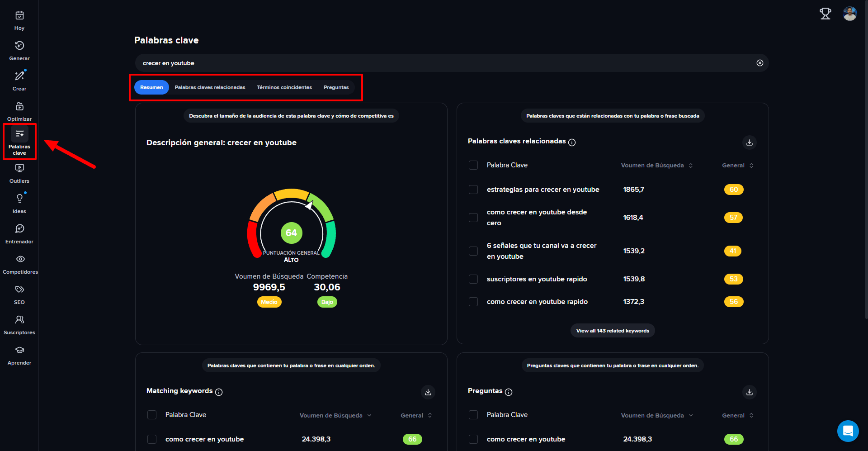Viewport: 868px width, 451px height.
Task: Click 'suscriptores en youtube rapido' keyword
Action: [537, 279]
